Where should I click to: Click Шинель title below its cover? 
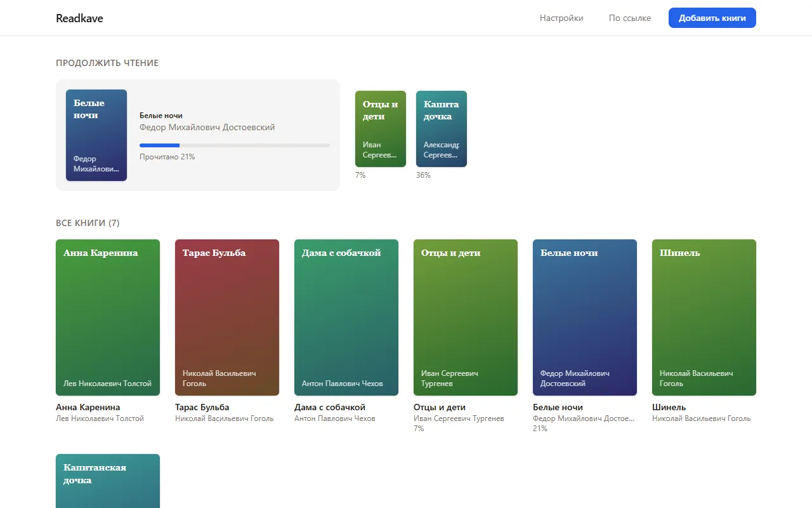669,407
